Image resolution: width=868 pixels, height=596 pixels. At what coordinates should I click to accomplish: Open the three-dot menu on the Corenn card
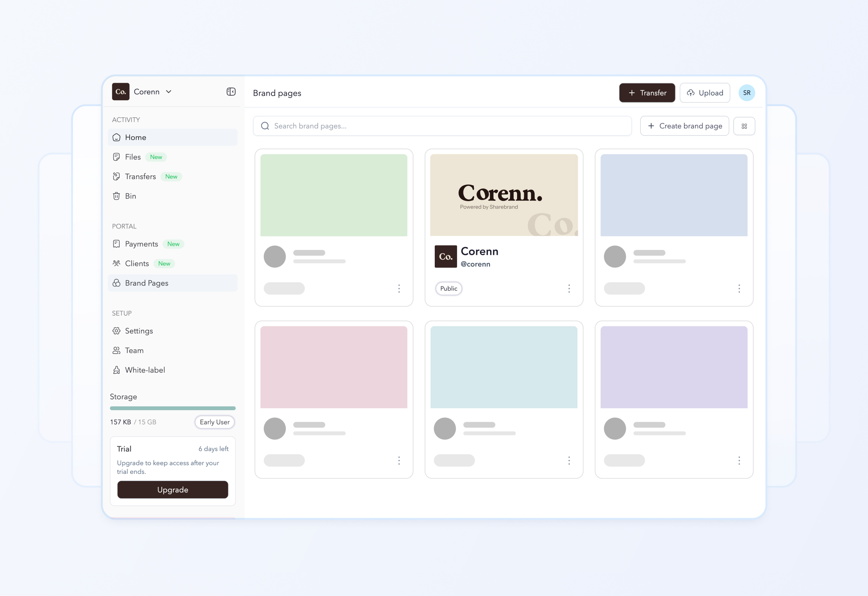[569, 288]
